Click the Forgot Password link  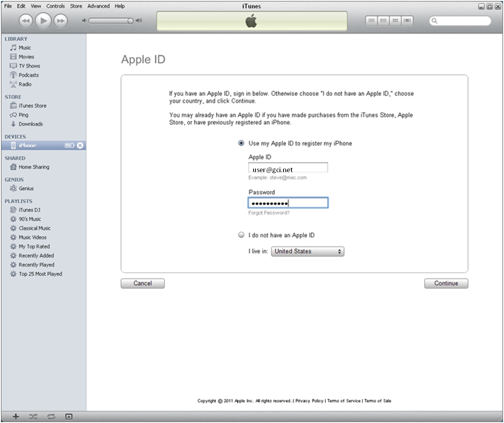click(269, 213)
